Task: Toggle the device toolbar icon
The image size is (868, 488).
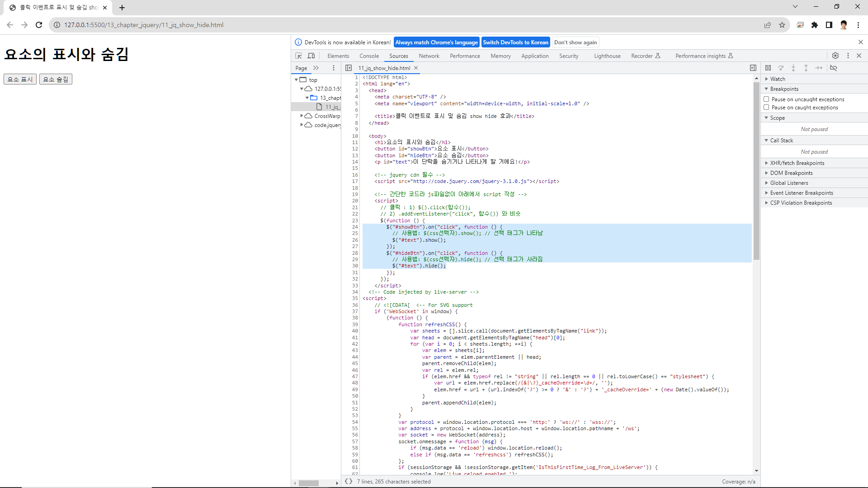Action: (311, 56)
